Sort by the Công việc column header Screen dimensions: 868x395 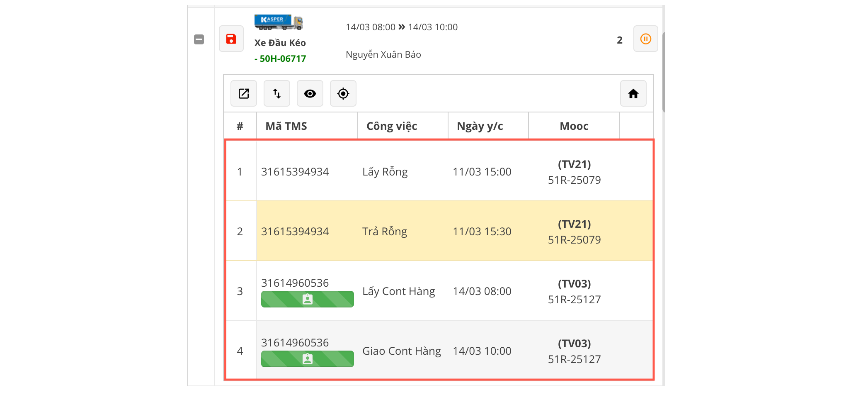tap(392, 126)
